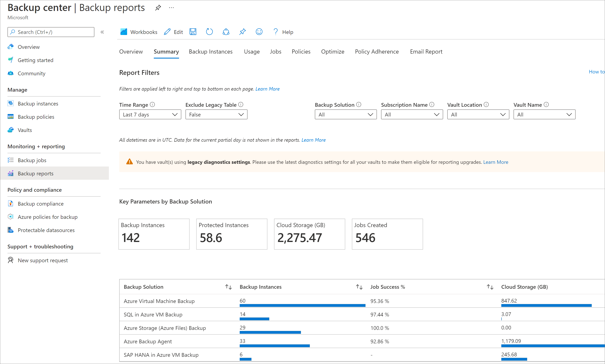This screenshot has width=605, height=364.
Task: Click the Help question mark icon
Action: [274, 31]
